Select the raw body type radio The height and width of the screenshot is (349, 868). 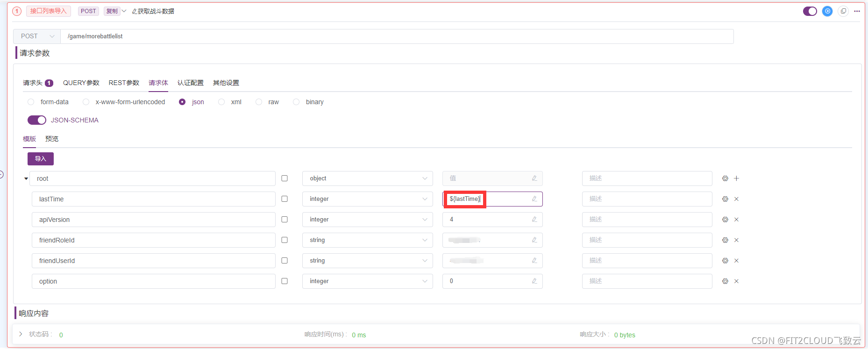coord(259,102)
